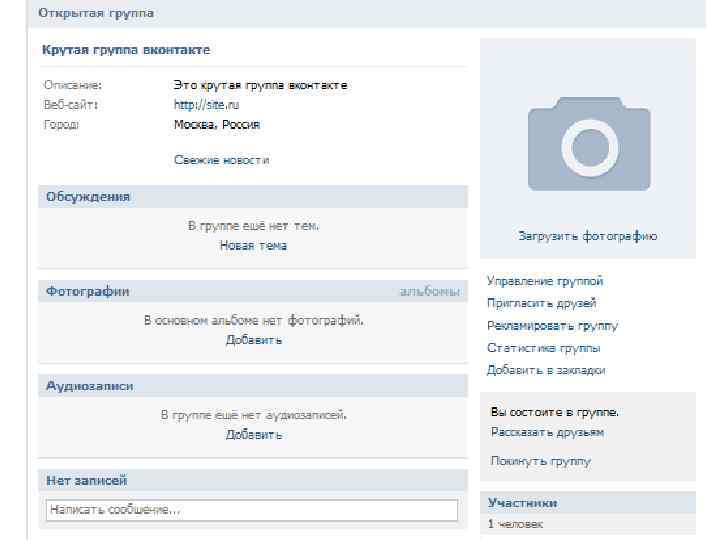Image resolution: width=720 pixels, height=540 pixels.
Task: Open Статистика группы
Action: 543,348
